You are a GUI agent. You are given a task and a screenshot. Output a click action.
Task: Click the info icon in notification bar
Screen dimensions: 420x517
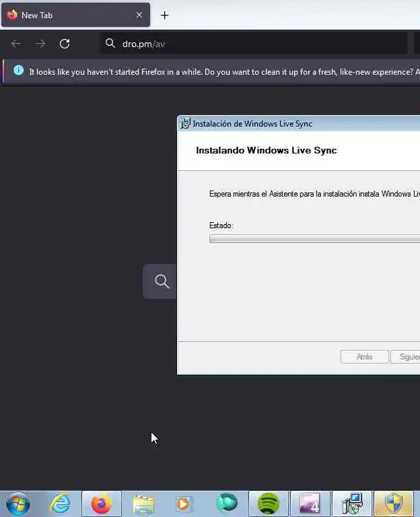click(18, 70)
